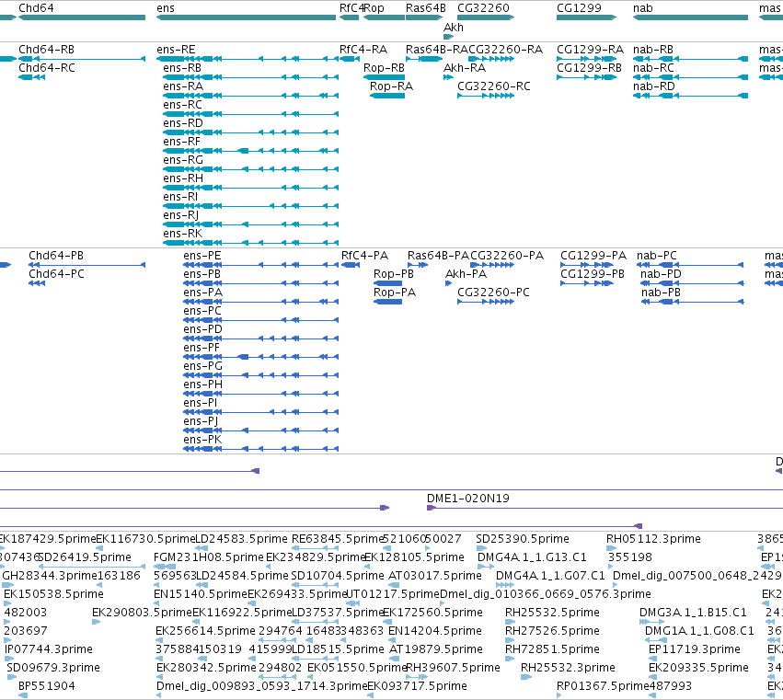This screenshot has height=700, width=783.
Task: Select transcript ens-RF
Action: click(250, 151)
